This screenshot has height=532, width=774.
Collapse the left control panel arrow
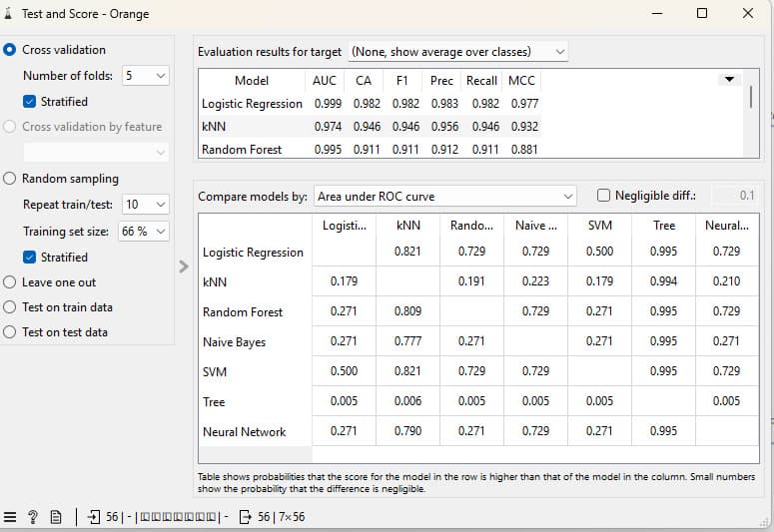coord(184,266)
